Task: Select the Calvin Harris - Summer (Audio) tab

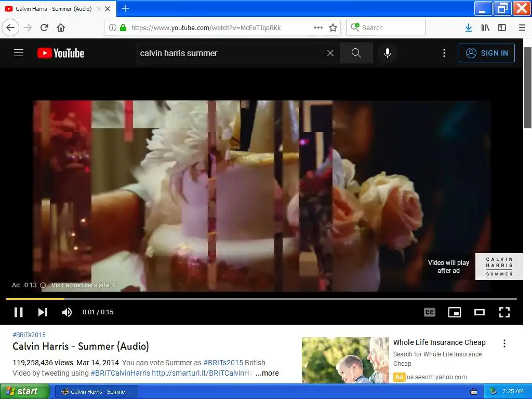Action: [58, 9]
